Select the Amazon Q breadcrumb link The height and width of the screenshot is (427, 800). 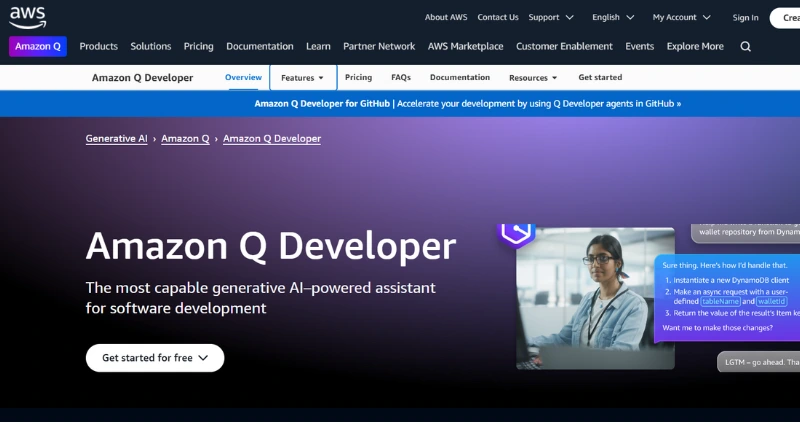[x=185, y=139]
